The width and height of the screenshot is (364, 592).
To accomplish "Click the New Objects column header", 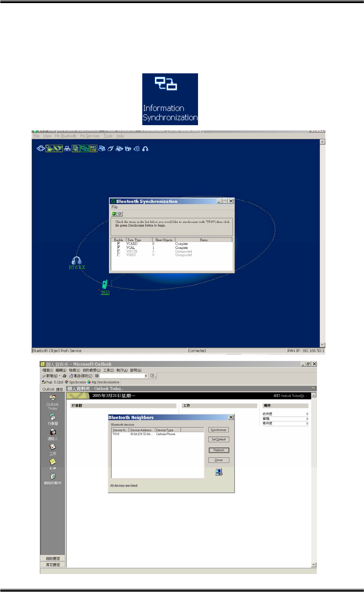I will pyautogui.click(x=164, y=240).
